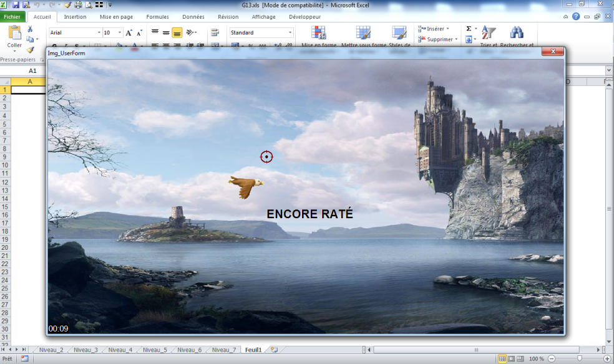Click the scissors Cut icon
The image size is (614, 364).
(30, 29)
